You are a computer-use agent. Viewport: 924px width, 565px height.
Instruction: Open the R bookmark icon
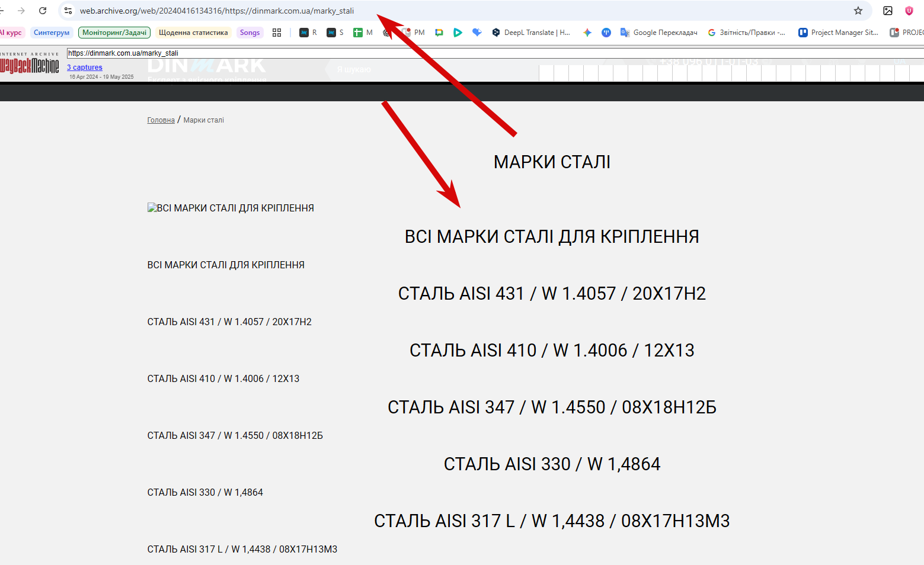pos(308,33)
